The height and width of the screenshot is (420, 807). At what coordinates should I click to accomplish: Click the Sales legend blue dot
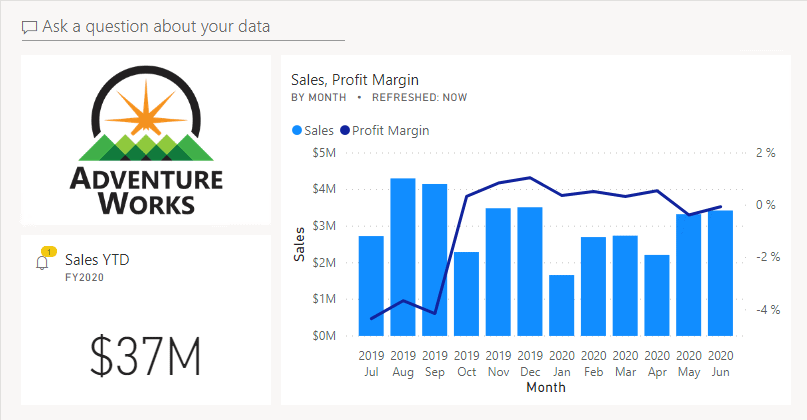[297, 130]
